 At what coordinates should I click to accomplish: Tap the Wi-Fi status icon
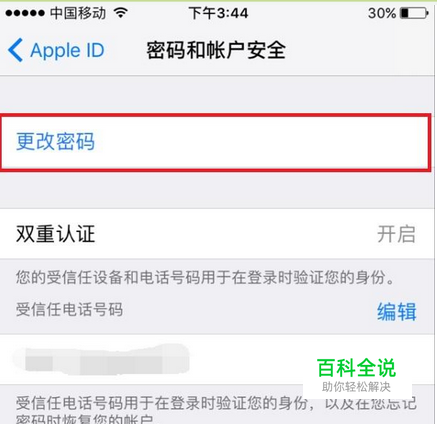[121, 13]
